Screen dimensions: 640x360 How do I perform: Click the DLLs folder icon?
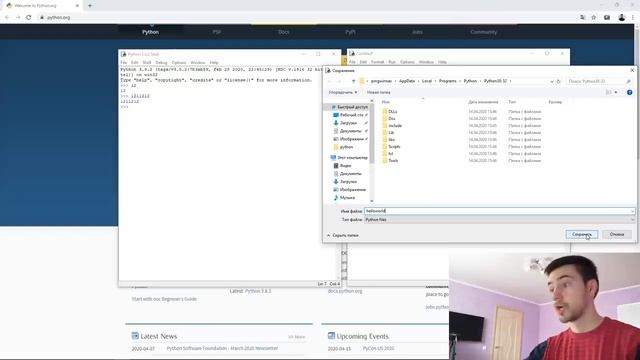click(x=384, y=111)
